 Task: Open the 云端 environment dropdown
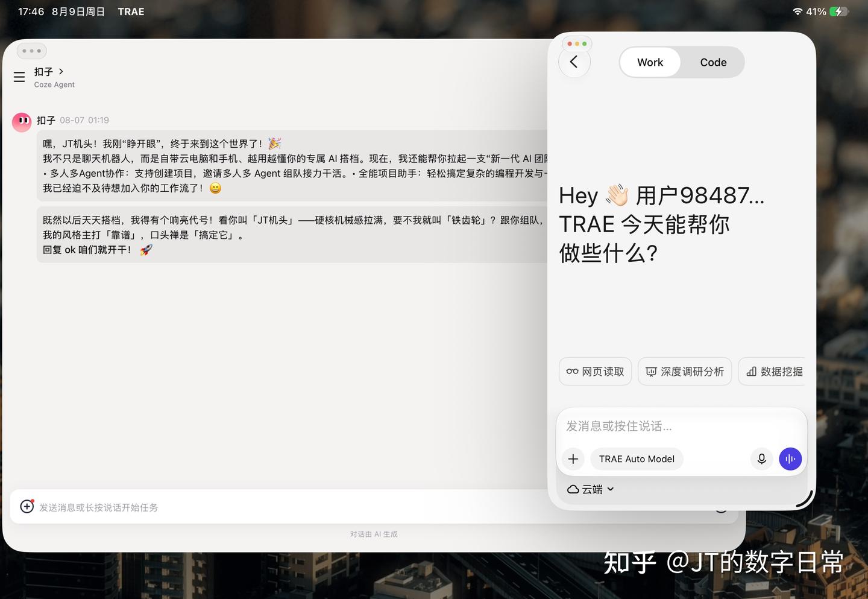coord(591,489)
